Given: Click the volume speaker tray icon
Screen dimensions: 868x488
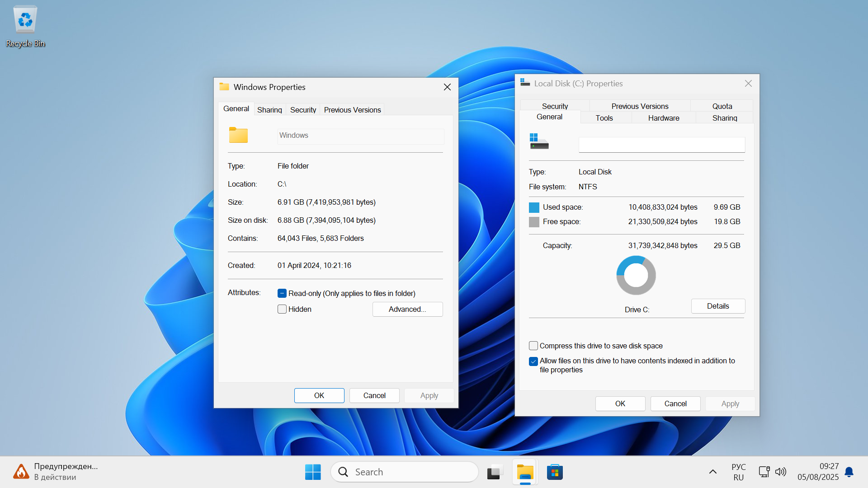Looking at the screenshot, I should (x=781, y=472).
